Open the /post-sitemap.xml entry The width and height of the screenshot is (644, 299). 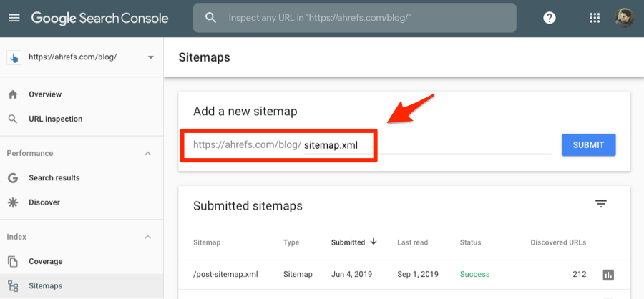(x=225, y=274)
